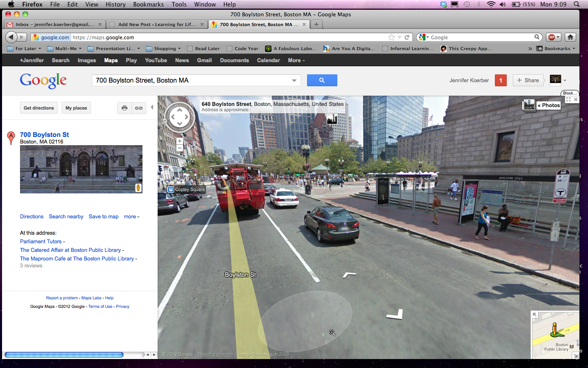Open the Presentation Li... bookmarks folder
This screenshot has width=588, height=368.
coord(114,48)
